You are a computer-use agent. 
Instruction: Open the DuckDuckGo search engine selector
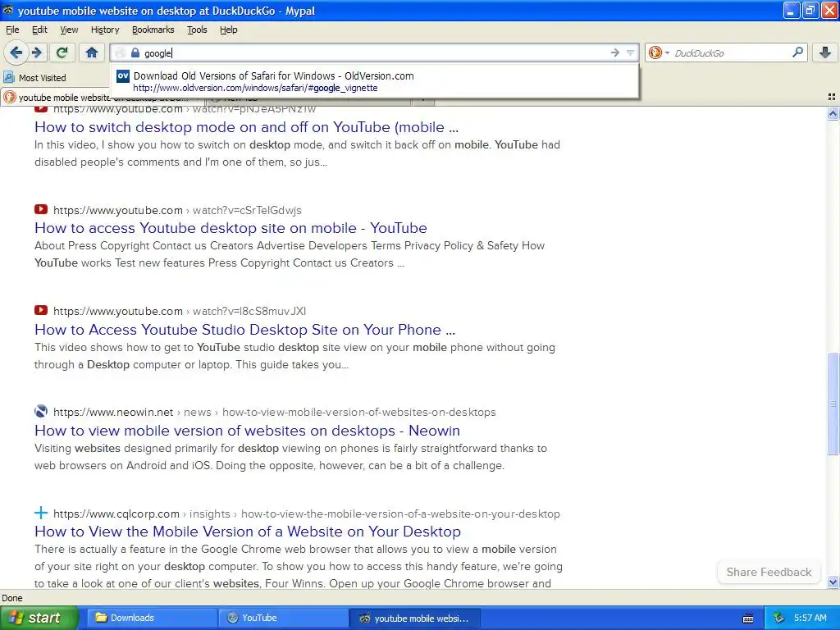coord(659,52)
